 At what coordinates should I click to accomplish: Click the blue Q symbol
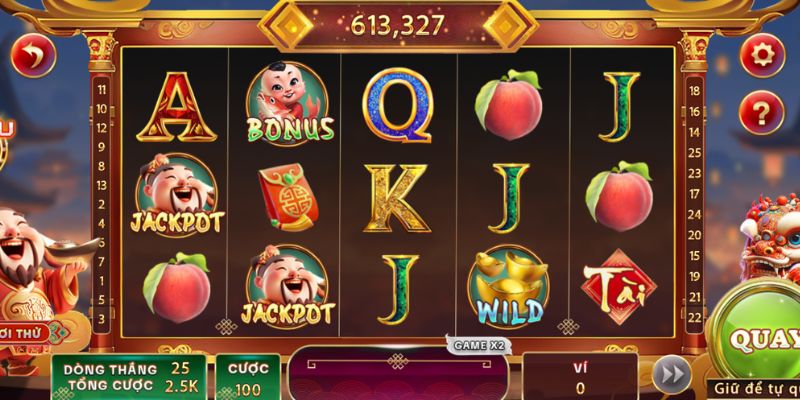[398, 106]
